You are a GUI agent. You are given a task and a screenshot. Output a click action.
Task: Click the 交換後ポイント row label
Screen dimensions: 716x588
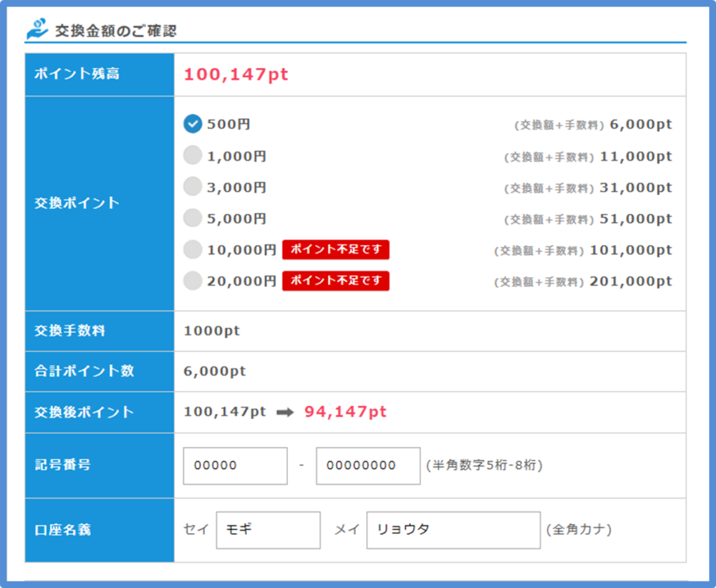pos(84,412)
